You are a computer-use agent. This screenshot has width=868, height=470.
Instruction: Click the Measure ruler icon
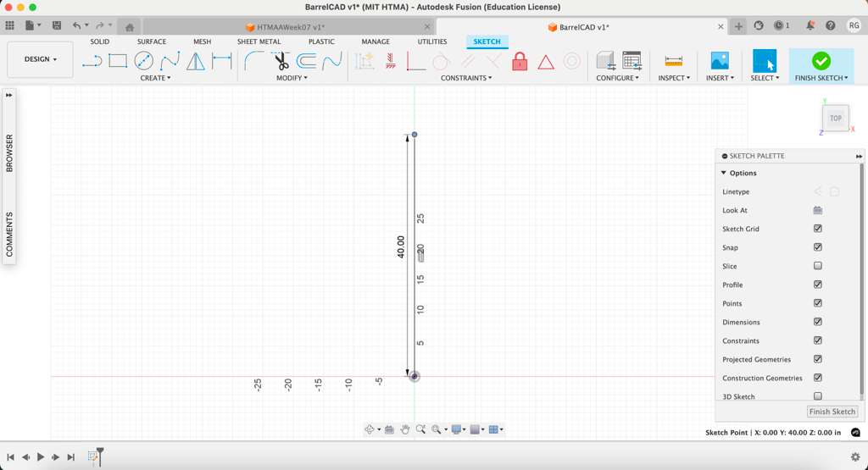674,61
